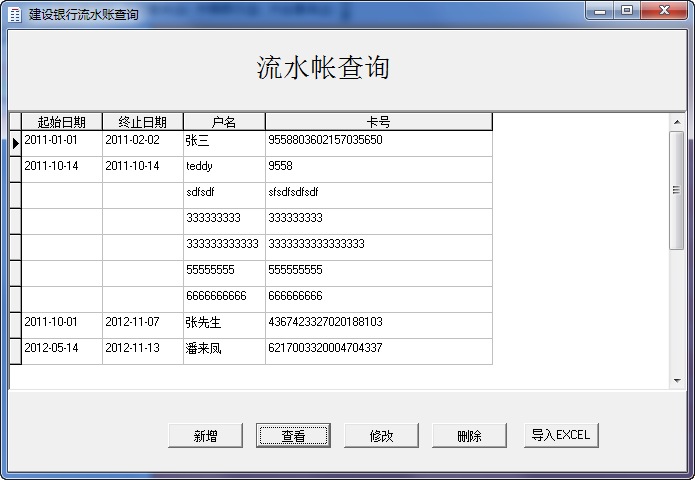Click the 潘来凤 name cell
This screenshot has width=695, height=480.
[x=224, y=351]
